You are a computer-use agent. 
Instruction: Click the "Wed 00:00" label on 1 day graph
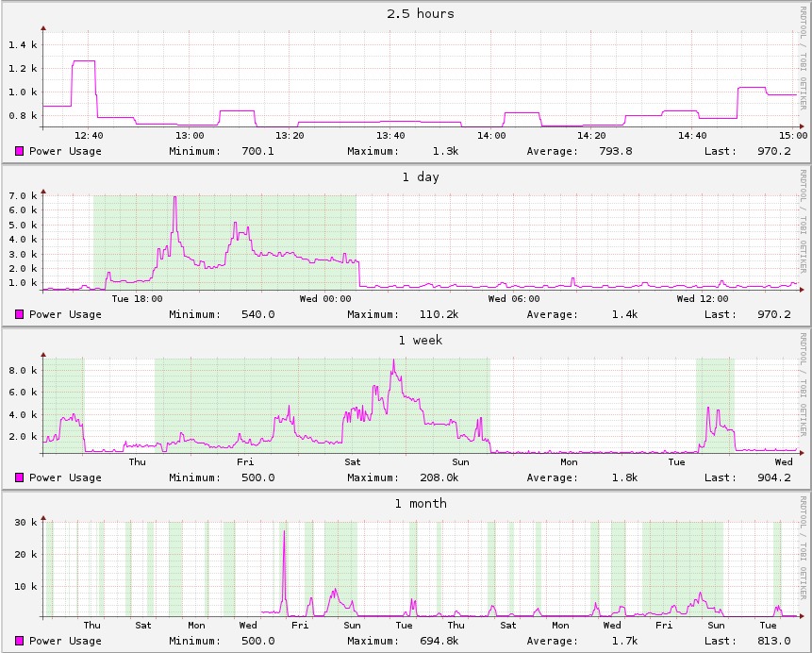325,299
